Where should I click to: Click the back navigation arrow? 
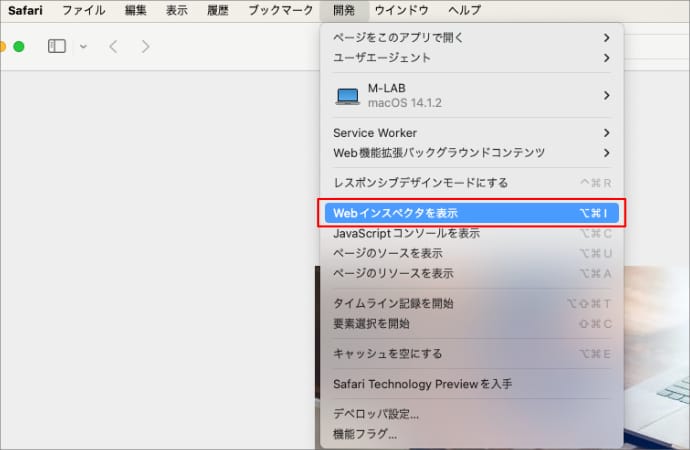[x=113, y=46]
